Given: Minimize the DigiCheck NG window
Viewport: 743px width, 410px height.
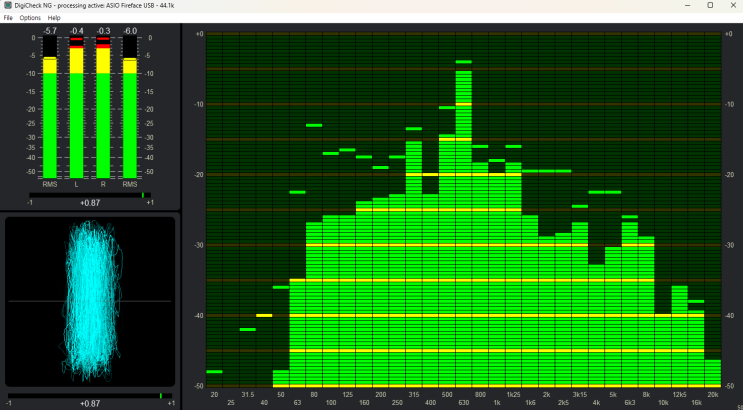Looking at the screenshot, I should [687, 5].
